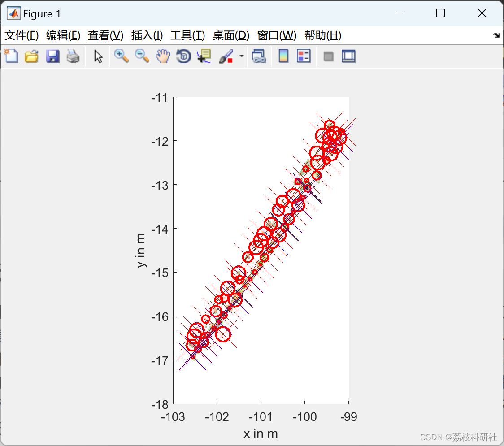Select the Edit Plot arrow tool
Image resolution: width=504 pixels, height=446 pixels.
coord(98,56)
